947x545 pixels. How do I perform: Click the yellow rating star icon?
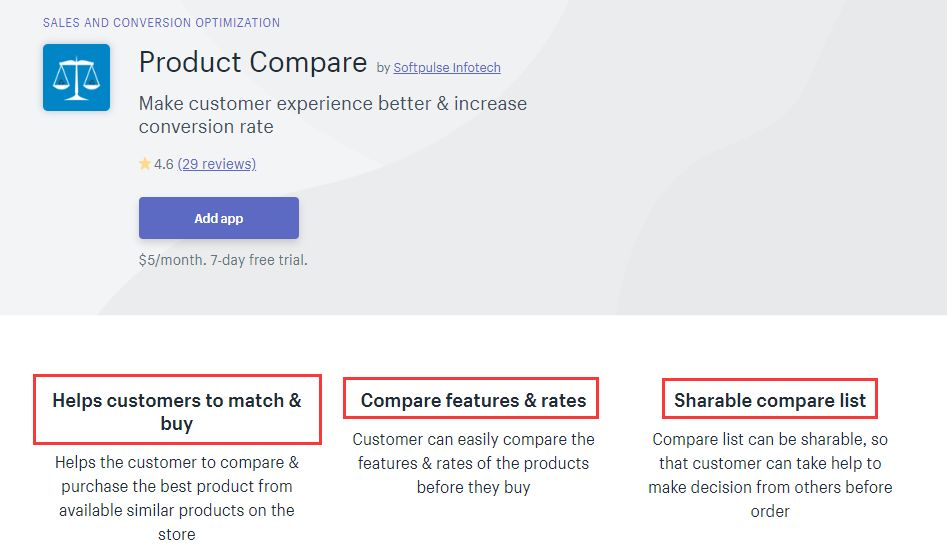[145, 164]
